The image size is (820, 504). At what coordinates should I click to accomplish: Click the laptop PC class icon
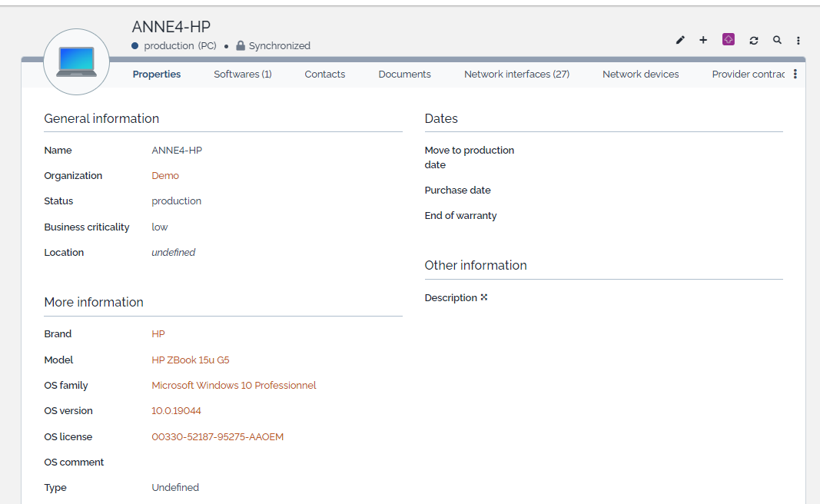click(x=76, y=61)
